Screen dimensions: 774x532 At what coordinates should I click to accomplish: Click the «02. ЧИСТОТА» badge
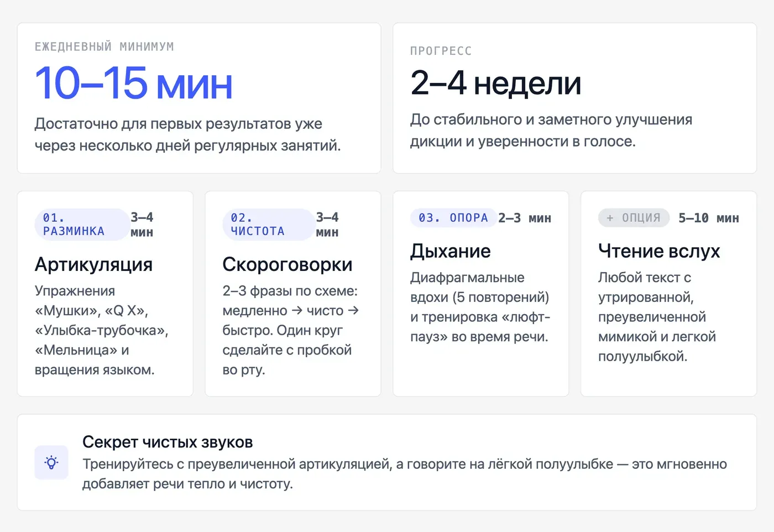268,225
